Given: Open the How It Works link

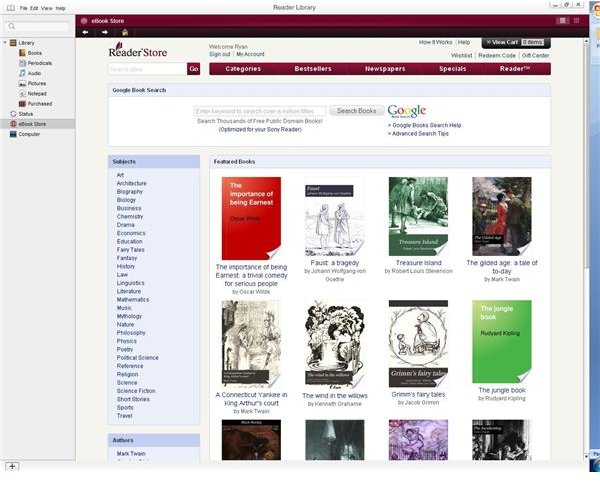Looking at the screenshot, I should 435,42.
